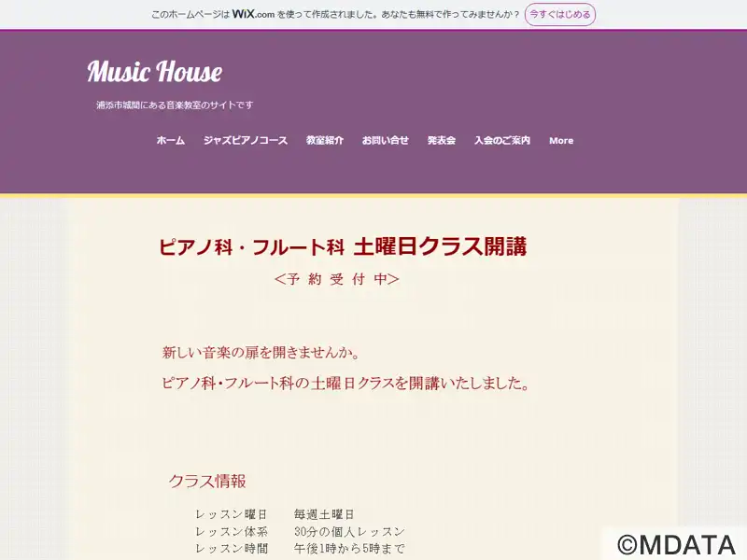Click the 今すぐはじめる Wix button
The image size is (747, 560).
coord(559,14)
